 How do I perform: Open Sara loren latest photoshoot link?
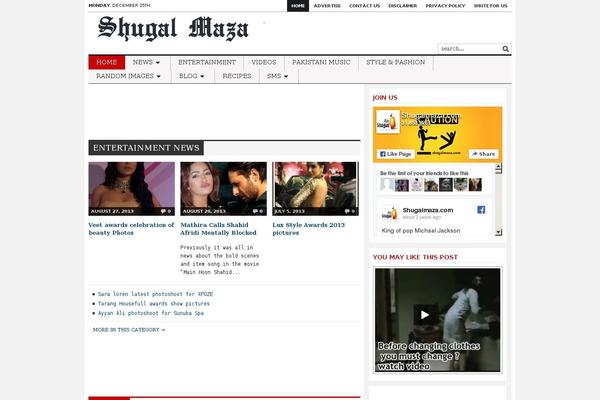click(155, 294)
